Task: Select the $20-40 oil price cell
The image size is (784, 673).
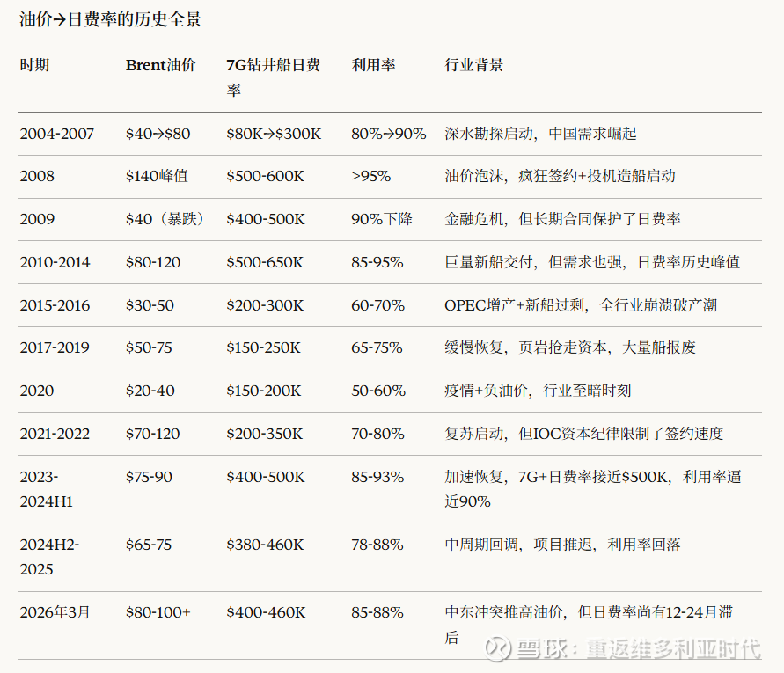Action: tap(150, 391)
